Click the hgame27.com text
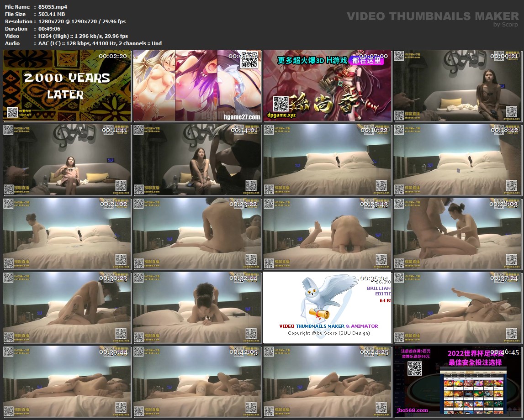Screen dimensions: 524x420 pyautogui.click(x=242, y=117)
